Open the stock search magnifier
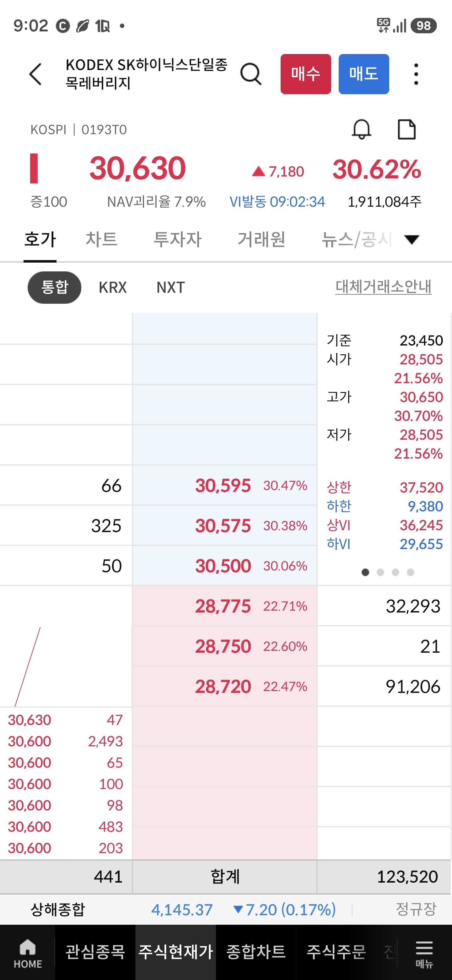The height and width of the screenshot is (980, 452). click(x=251, y=74)
